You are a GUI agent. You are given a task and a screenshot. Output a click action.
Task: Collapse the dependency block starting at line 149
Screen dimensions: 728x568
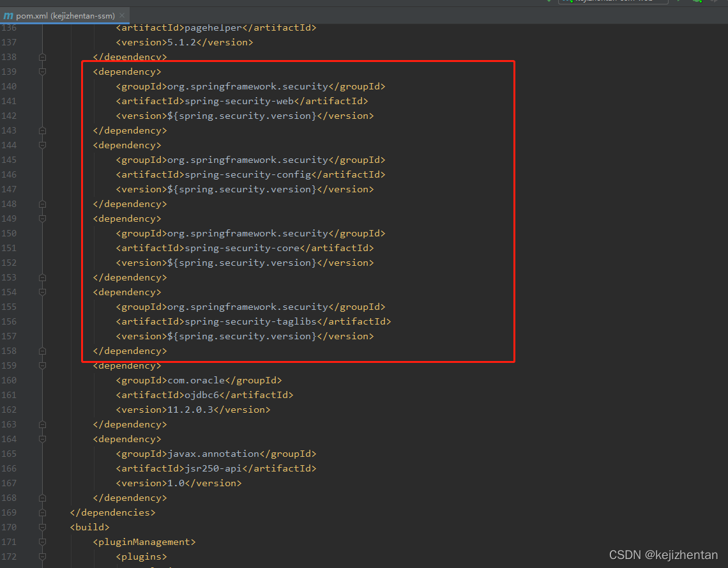point(42,219)
